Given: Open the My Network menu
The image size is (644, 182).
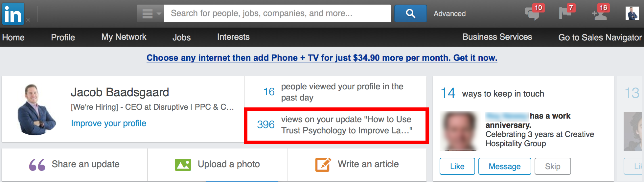Looking at the screenshot, I should pos(124,37).
